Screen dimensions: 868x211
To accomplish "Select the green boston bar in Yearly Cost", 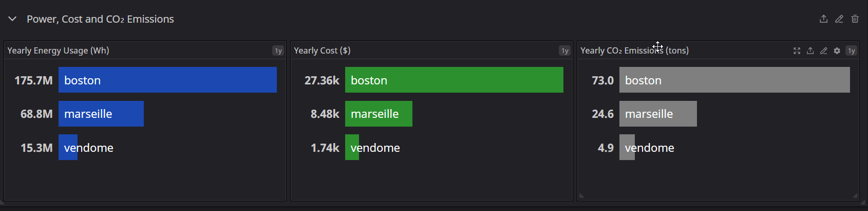I will (454, 80).
